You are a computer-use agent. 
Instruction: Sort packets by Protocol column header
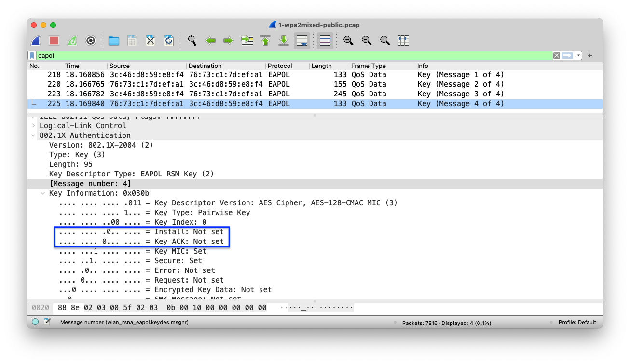click(x=280, y=66)
